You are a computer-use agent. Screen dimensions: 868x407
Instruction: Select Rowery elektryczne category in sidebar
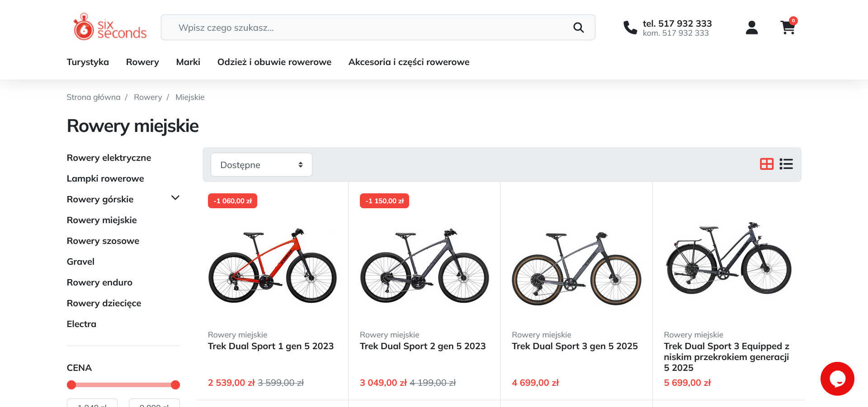109,158
